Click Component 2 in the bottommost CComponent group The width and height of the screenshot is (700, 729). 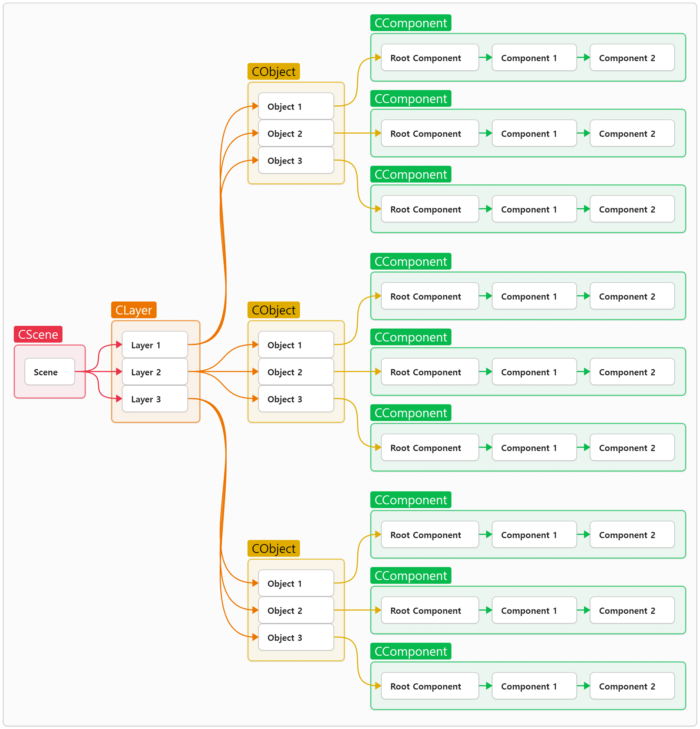coord(632,686)
